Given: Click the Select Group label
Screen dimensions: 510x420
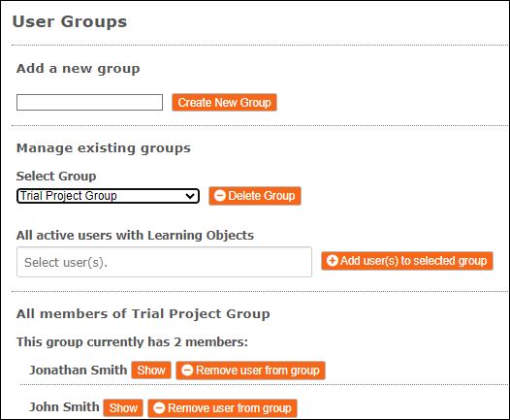Looking at the screenshot, I should pos(56,176).
